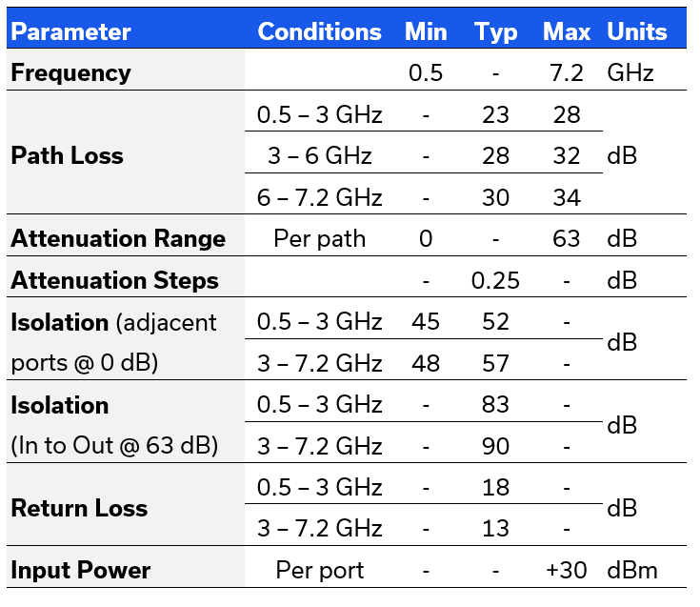
Task: Select the Frequency row label
Action: (70, 72)
